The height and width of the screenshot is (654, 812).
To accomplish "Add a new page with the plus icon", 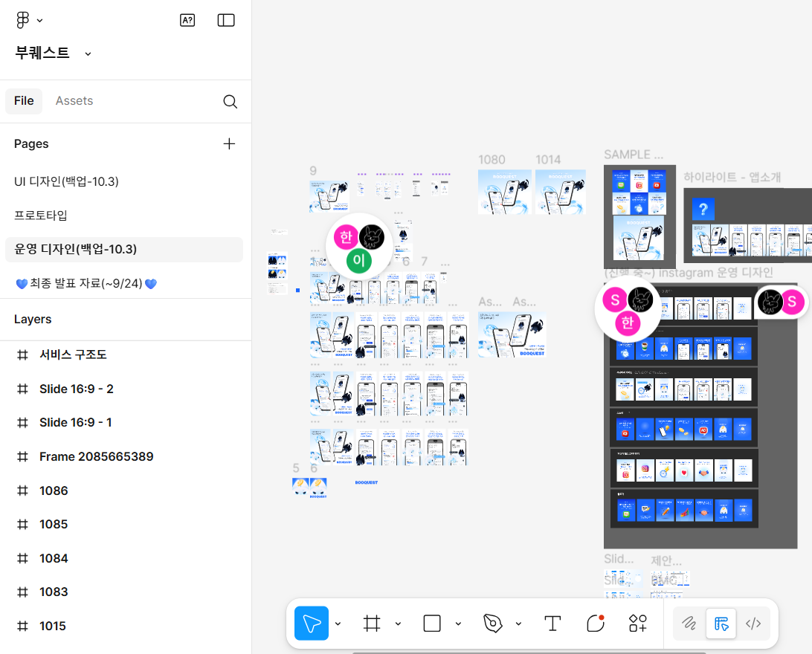I will (x=229, y=144).
